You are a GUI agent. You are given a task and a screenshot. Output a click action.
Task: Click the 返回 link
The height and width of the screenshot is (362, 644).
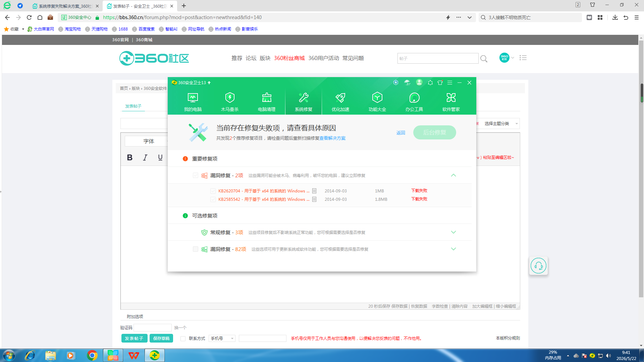point(401,133)
